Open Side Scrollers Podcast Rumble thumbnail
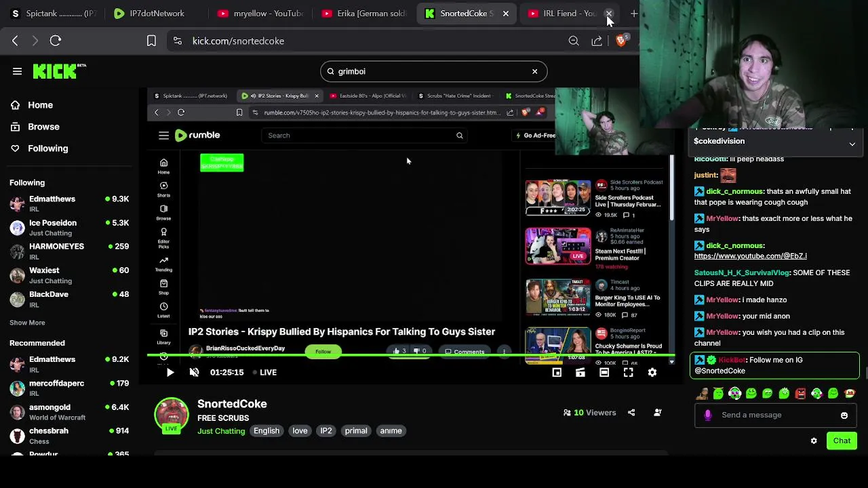Image resolution: width=868 pixels, height=488 pixels. (x=558, y=197)
